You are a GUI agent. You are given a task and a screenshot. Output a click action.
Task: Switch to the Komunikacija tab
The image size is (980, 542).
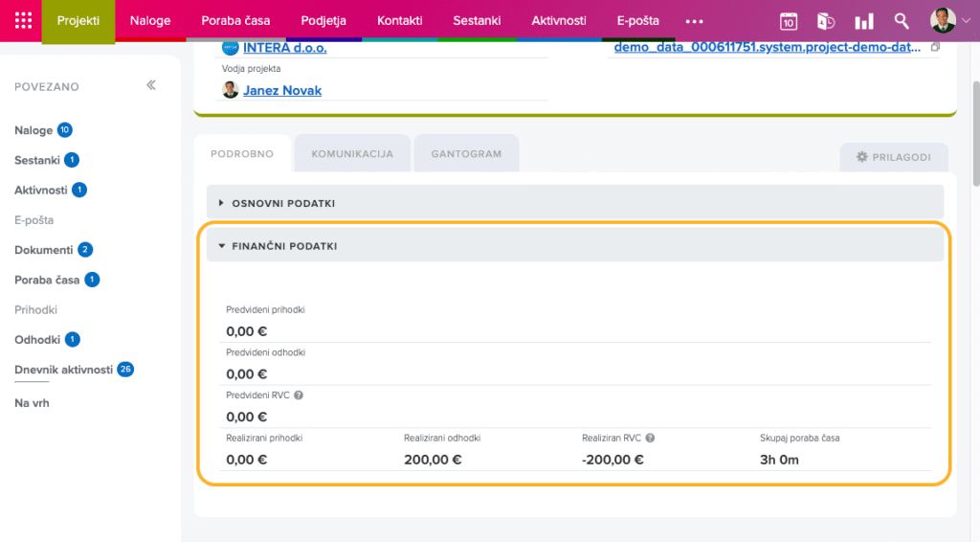[x=351, y=154]
